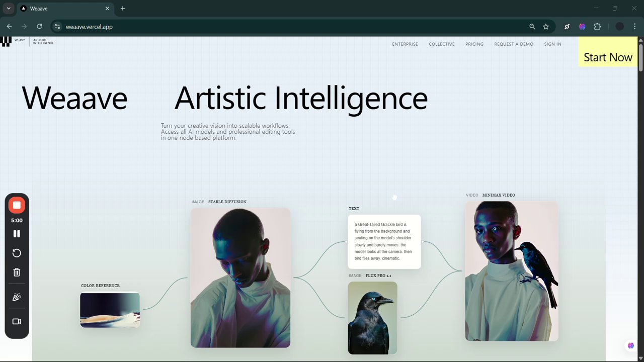The width and height of the screenshot is (644, 362).
Task: Open the zoom magnifier icon in the address bar
Action: [532, 27]
